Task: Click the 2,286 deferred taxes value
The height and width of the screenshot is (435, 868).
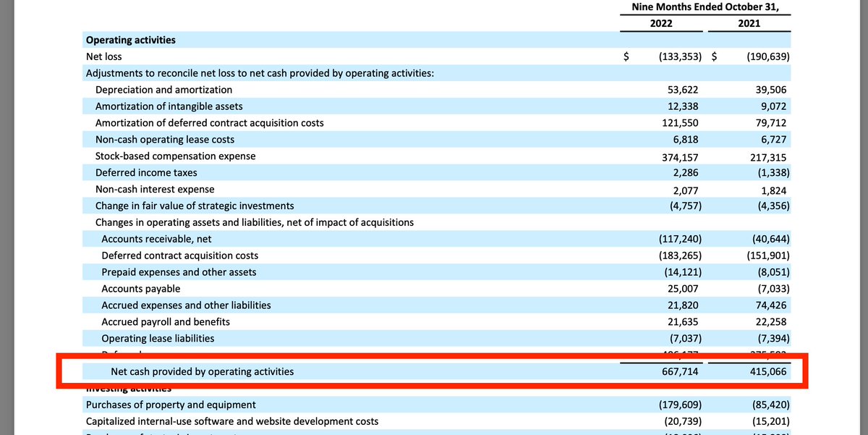Action: (686, 173)
